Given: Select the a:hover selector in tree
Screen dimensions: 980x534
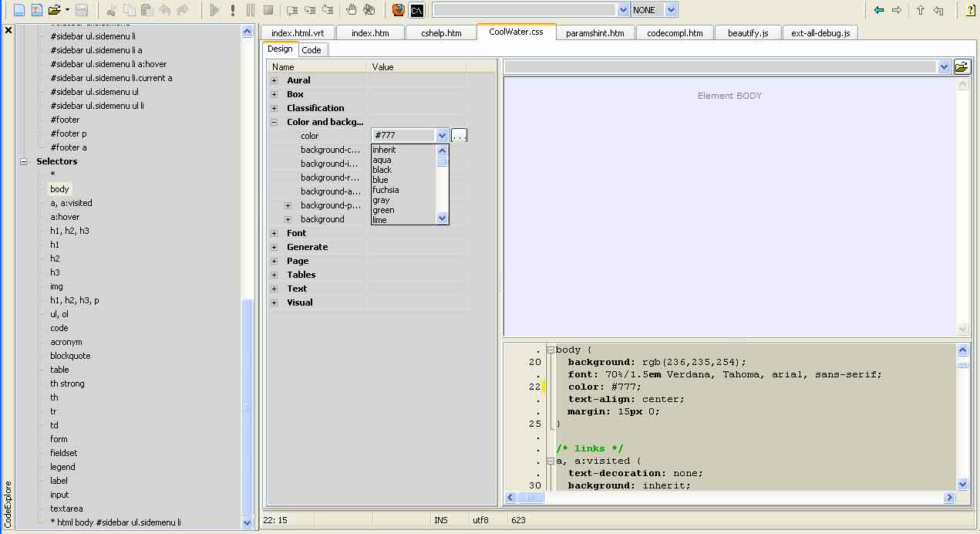Looking at the screenshot, I should [65, 217].
